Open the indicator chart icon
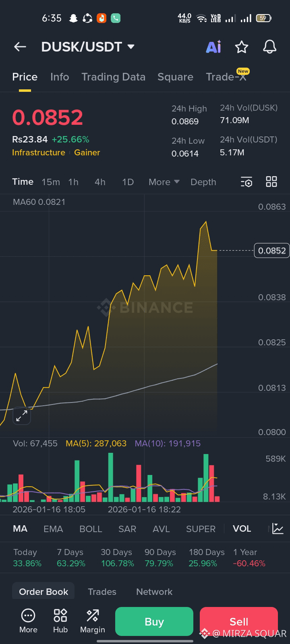Image resolution: width=290 pixels, height=644 pixels. point(278,528)
